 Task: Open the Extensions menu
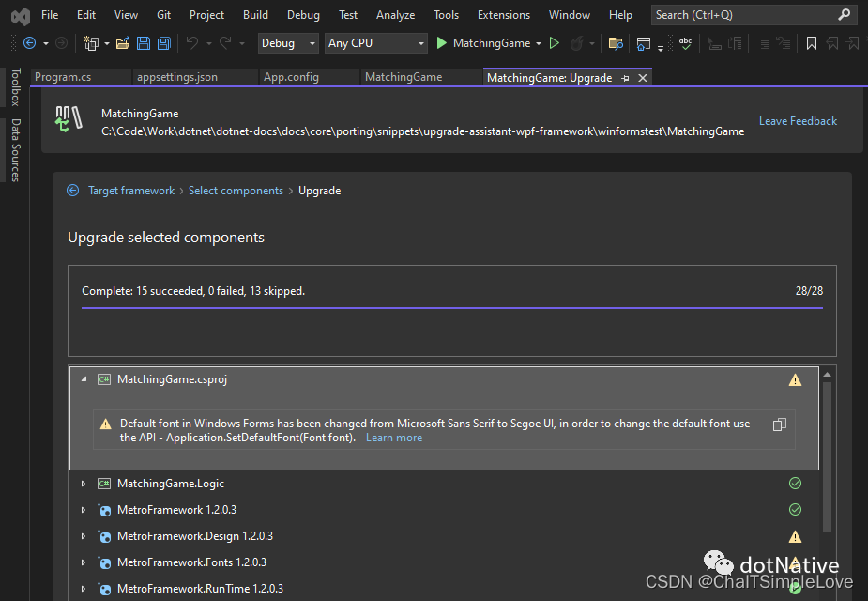pyautogui.click(x=503, y=14)
